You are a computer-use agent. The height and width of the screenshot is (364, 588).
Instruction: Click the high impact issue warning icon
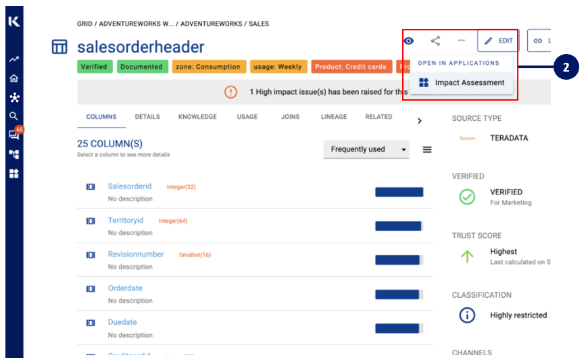click(231, 92)
